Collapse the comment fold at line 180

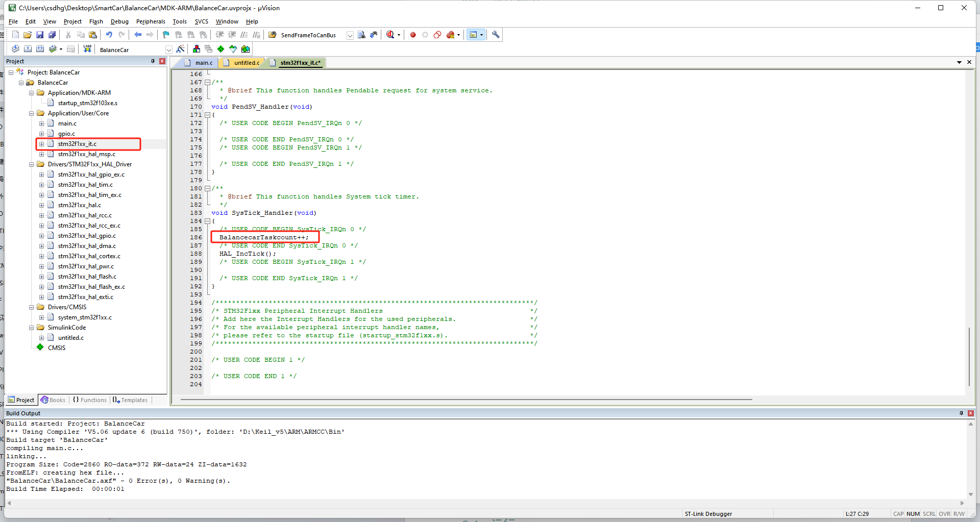pos(207,188)
